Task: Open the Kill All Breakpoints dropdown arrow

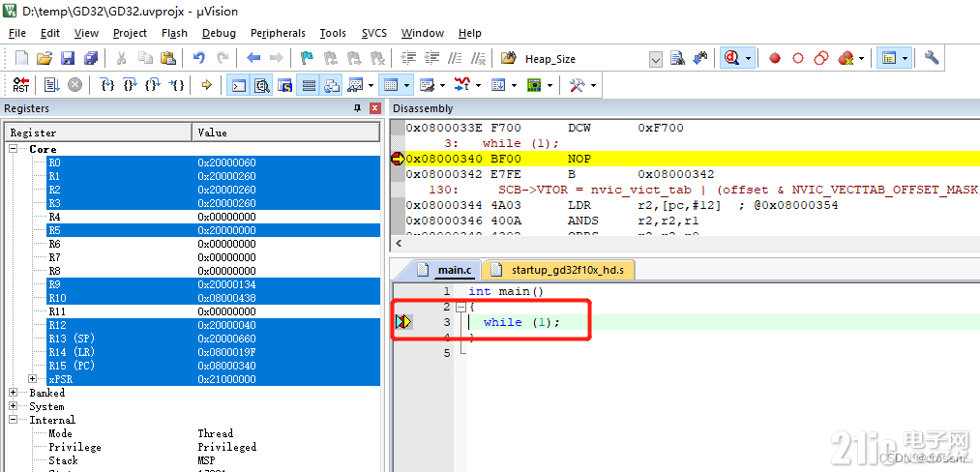Action: tap(861, 58)
